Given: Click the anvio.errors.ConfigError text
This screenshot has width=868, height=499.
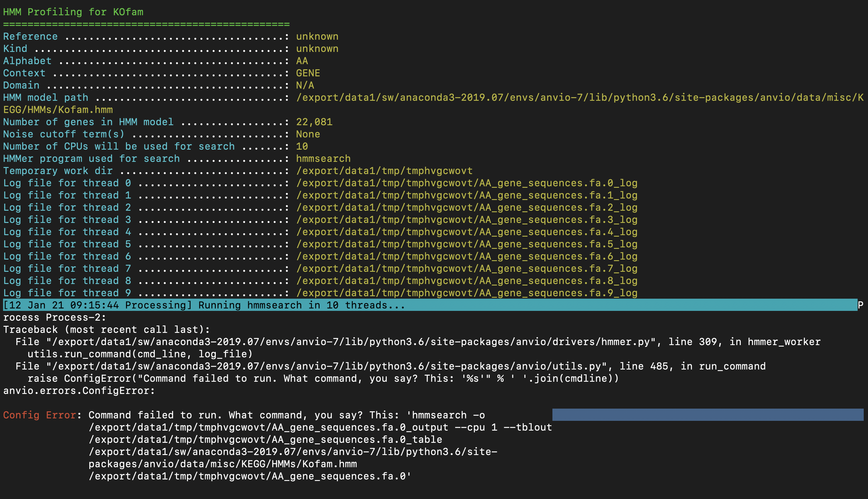Looking at the screenshot, I should pos(77,390).
